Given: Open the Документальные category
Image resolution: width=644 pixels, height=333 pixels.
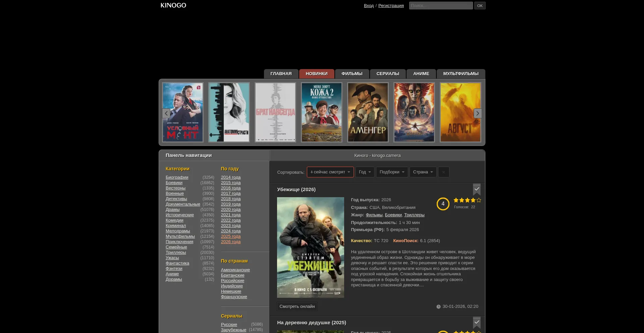Looking at the screenshot, I should 183,204.
